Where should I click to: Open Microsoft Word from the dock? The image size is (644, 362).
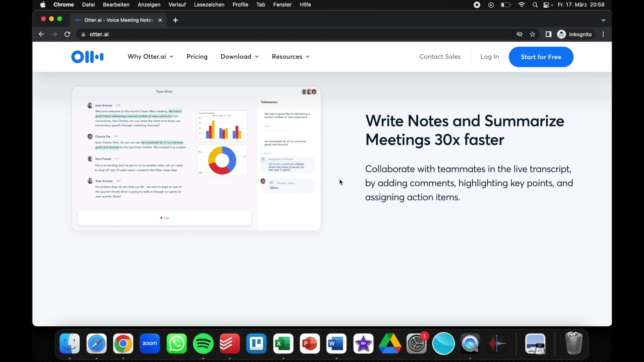point(337,344)
